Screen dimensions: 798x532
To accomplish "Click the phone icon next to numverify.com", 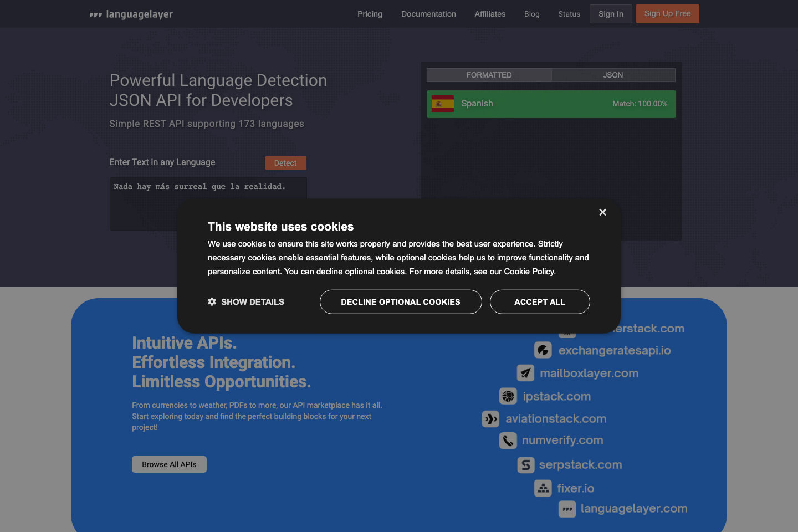I will (x=508, y=440).
